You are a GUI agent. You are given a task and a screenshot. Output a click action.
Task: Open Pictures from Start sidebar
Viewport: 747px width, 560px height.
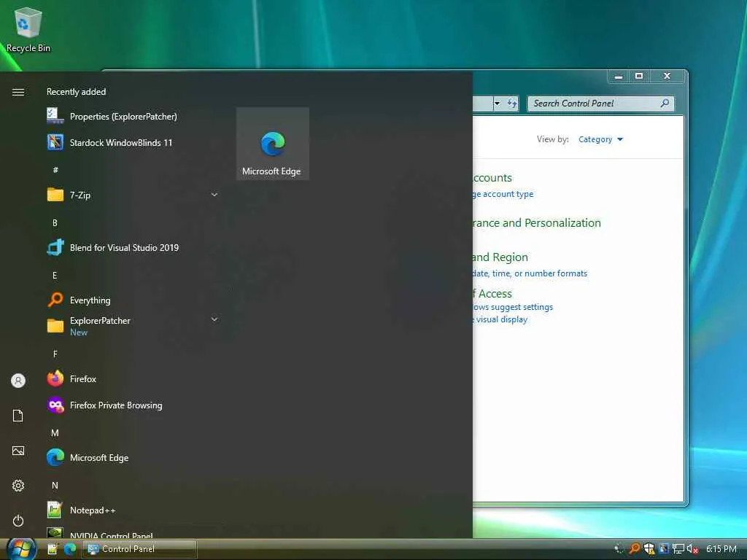(x=18, y=451)
